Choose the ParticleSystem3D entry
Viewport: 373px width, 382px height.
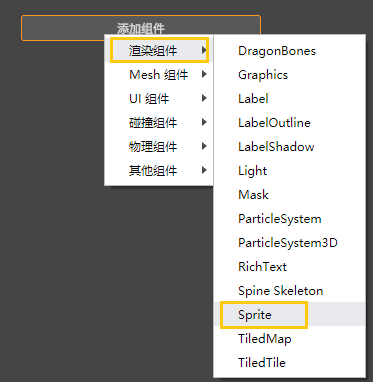(x=289, y=243)
